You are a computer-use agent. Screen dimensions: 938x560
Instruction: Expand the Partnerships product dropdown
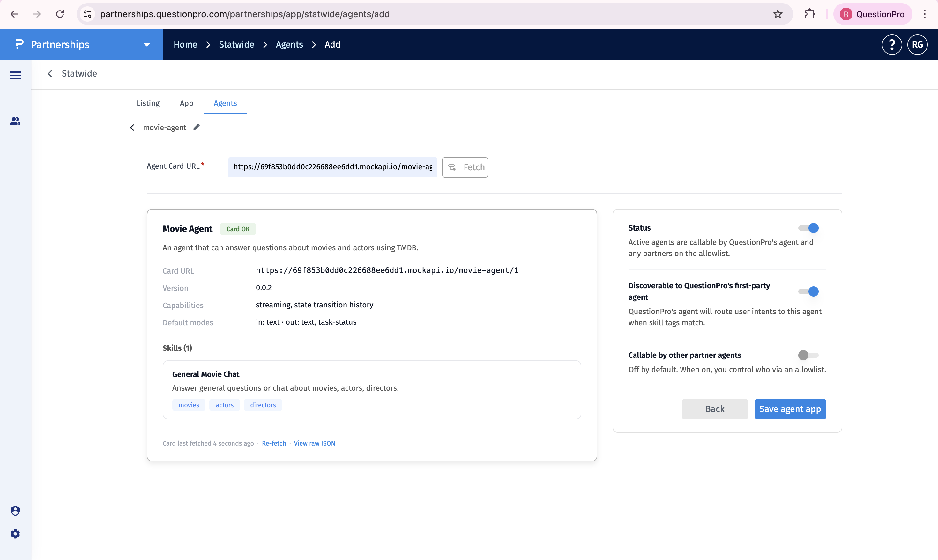coord(147,45)
